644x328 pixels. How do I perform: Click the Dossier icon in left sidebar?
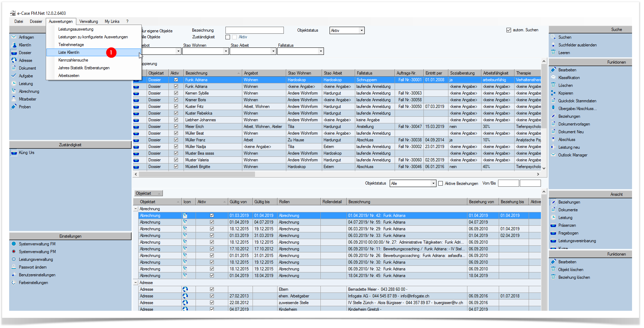tap(14, 53)
